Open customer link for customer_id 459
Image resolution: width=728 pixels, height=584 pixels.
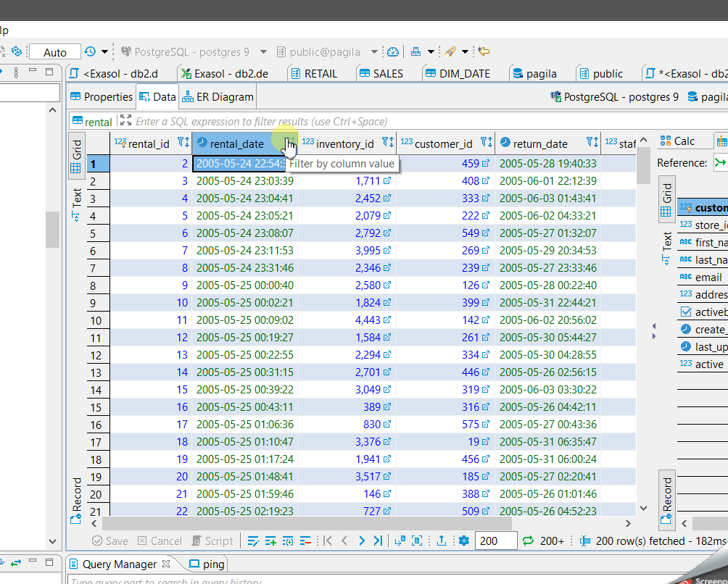pos(486,163)
